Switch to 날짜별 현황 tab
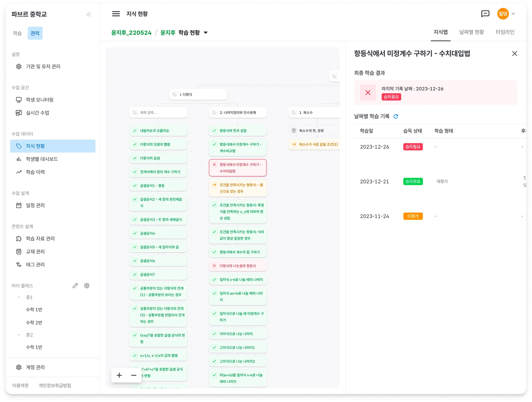Viewport: 532px width, 402px height. [471, 32]
